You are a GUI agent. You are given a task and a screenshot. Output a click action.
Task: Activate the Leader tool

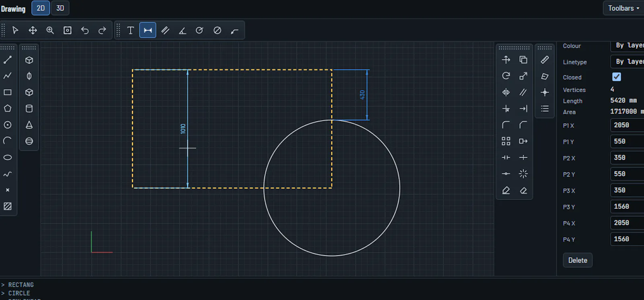(x=235, y=30)
